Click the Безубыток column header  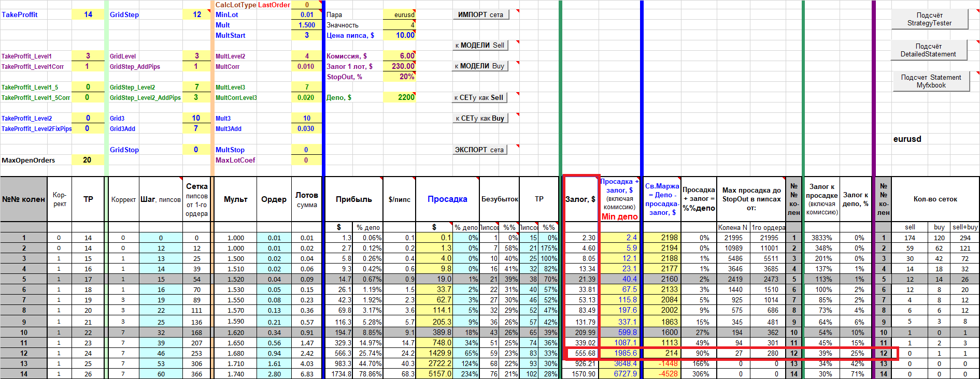(x=500, y=199)
